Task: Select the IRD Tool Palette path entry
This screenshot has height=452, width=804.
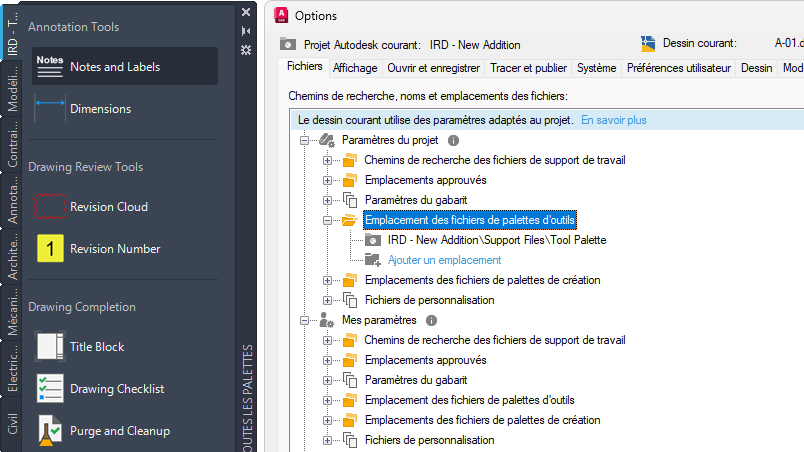Action: (x=497, y=240)
